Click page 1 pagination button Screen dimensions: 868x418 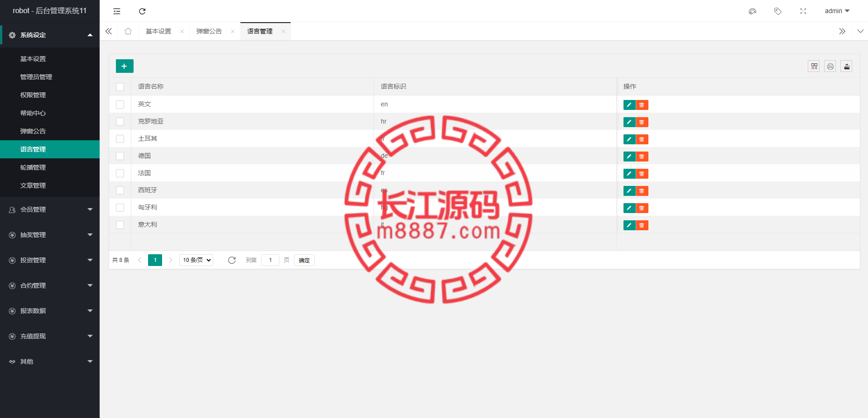pyautogui.click(x=155, y=260)
